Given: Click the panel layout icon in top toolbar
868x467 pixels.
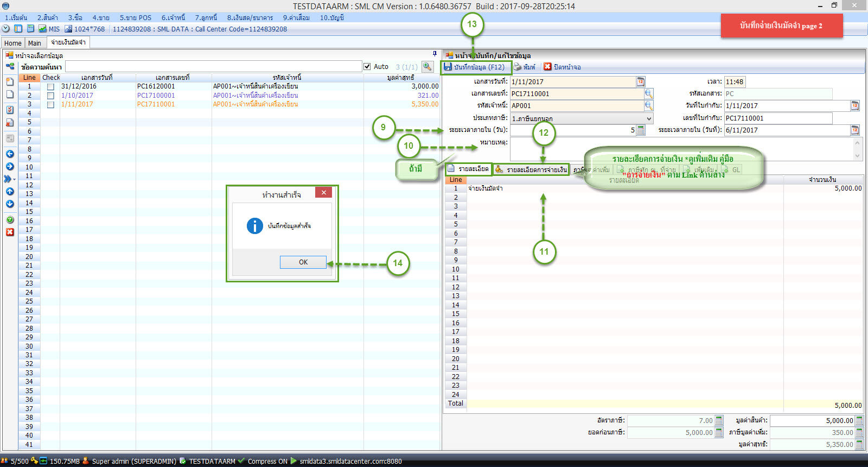Looking at the screenshot, I should [x=18, y=29].
